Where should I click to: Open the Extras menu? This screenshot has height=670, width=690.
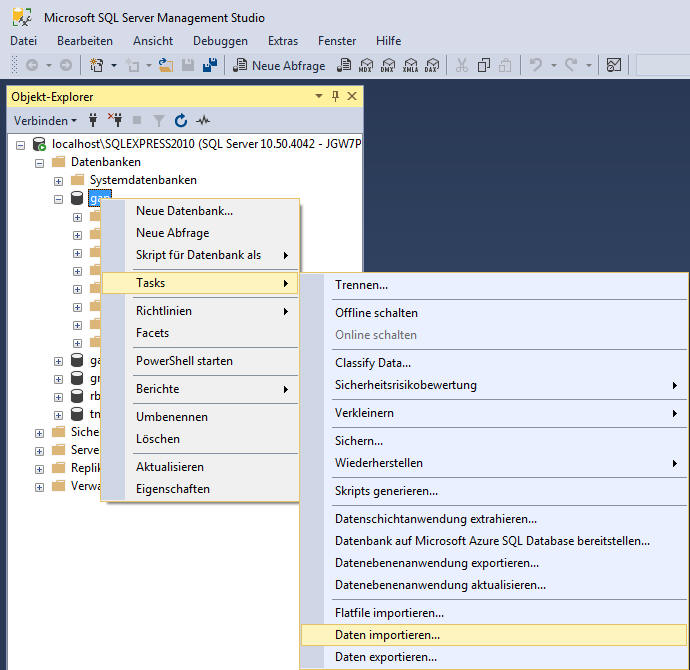point(283,41)
